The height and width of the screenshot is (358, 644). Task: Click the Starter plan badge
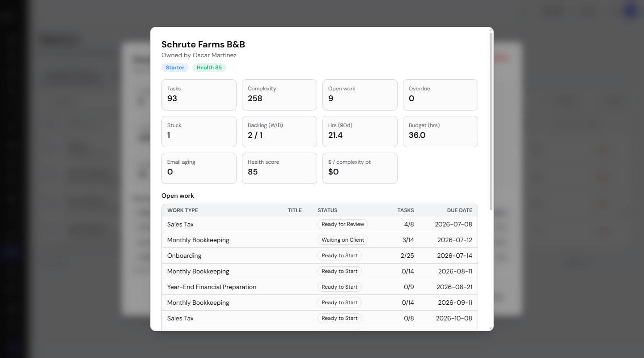(x=175, y=68)
